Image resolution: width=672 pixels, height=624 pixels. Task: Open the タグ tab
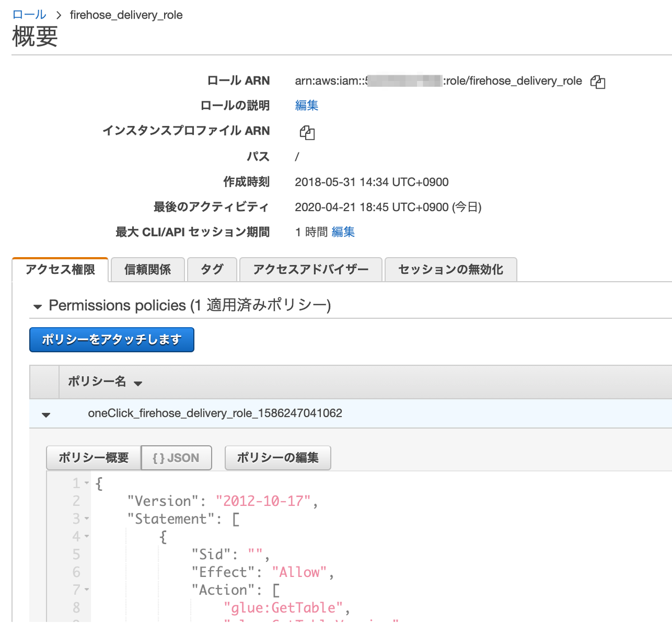tap(212, 269)
